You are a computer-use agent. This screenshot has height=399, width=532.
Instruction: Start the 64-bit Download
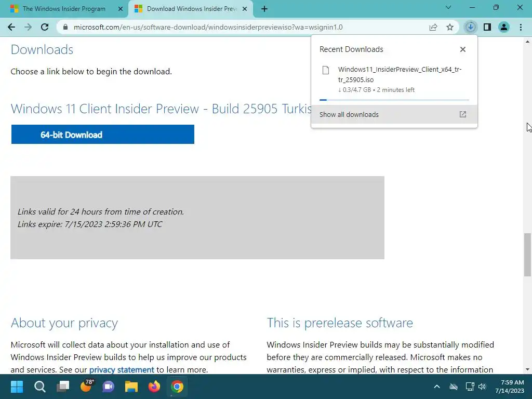pos(103,135)
